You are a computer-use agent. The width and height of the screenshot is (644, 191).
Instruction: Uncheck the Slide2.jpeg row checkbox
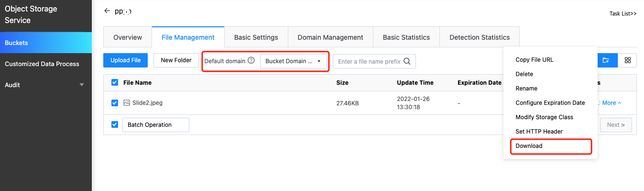tap(115, 102)
